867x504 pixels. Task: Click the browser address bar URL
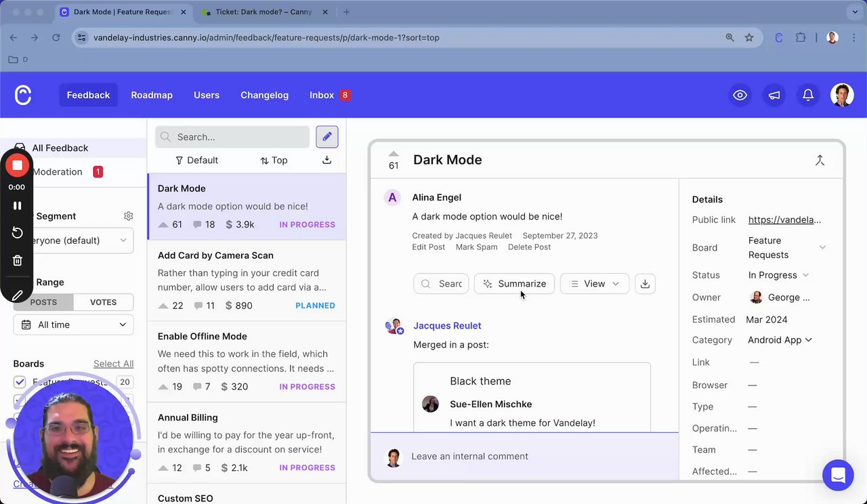point(266,37)
